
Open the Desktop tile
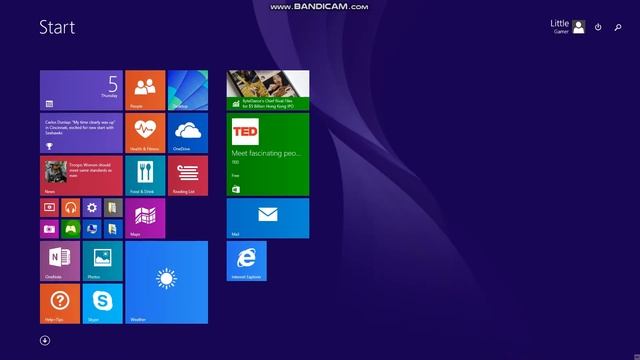188,90
